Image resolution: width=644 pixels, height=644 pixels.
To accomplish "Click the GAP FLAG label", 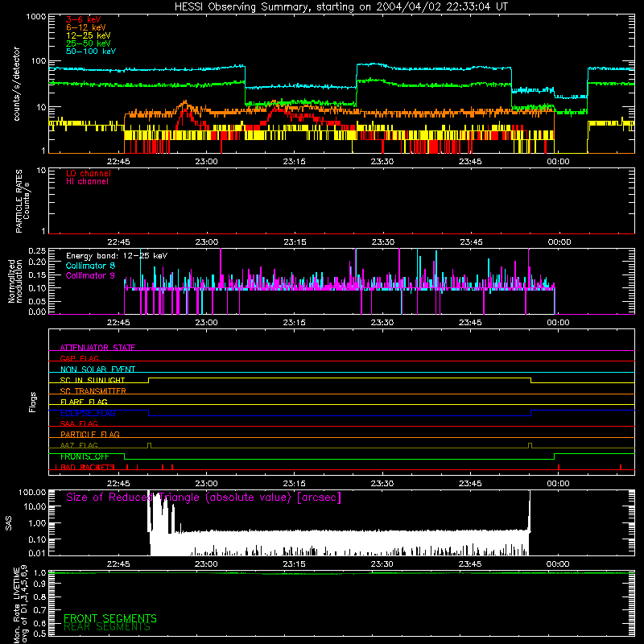I will coord(79,358).
